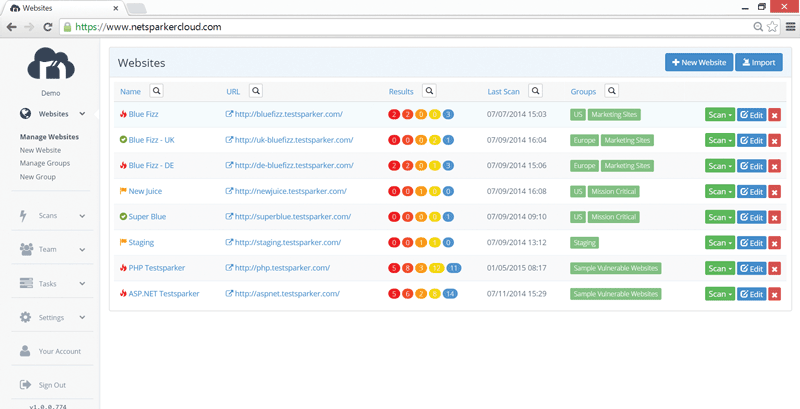Screen dimensions: 800x409
Task: Click the Sign Out arrow icon
Action: (x=25, y=385)
